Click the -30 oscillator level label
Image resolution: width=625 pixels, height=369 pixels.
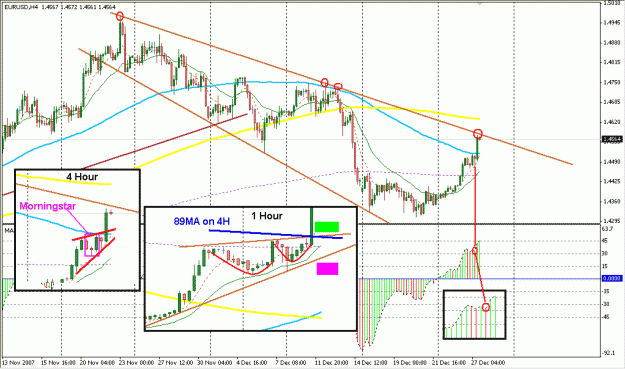coord(605,304)
